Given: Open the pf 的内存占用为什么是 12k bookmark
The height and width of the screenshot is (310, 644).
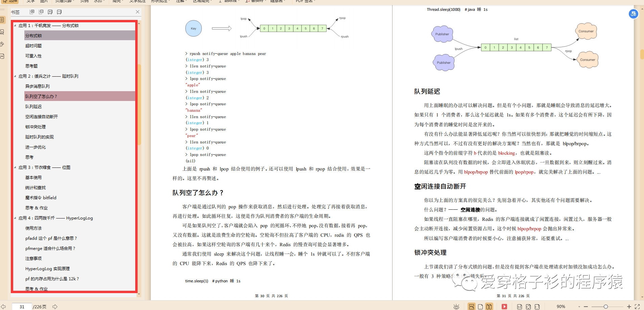Looking at the screenshot, I should (x=52, y=279).
